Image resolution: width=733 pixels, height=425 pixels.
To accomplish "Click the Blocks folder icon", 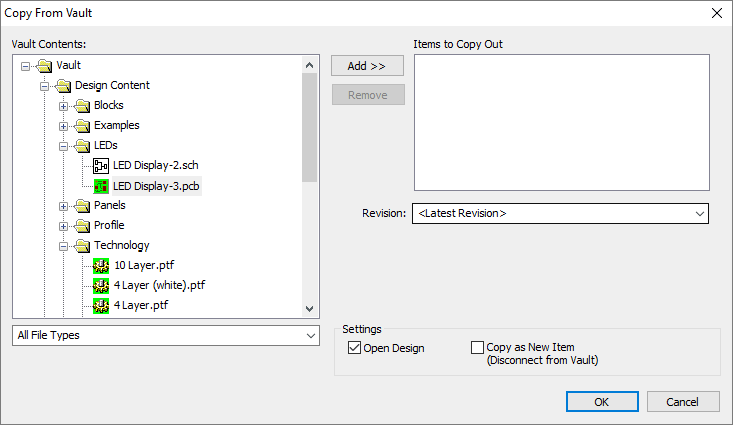I will point(82,106).
